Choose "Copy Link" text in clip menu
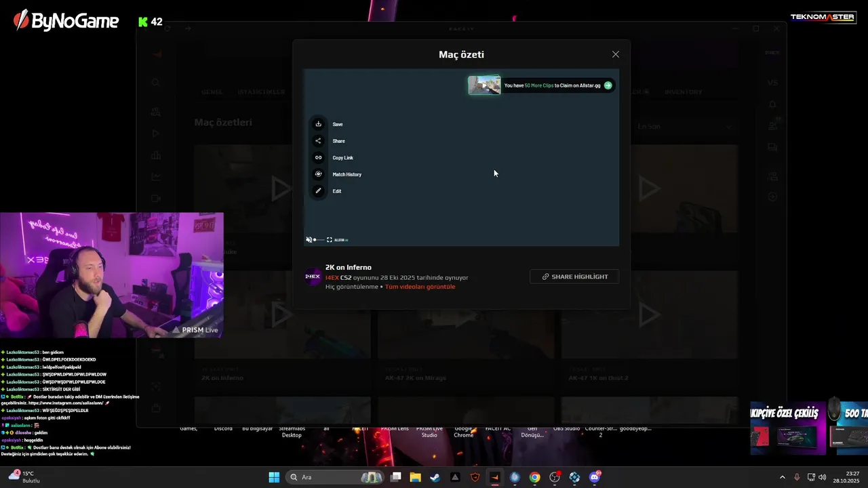This screenshot has height=488, width=868. (x=342, y=158)
